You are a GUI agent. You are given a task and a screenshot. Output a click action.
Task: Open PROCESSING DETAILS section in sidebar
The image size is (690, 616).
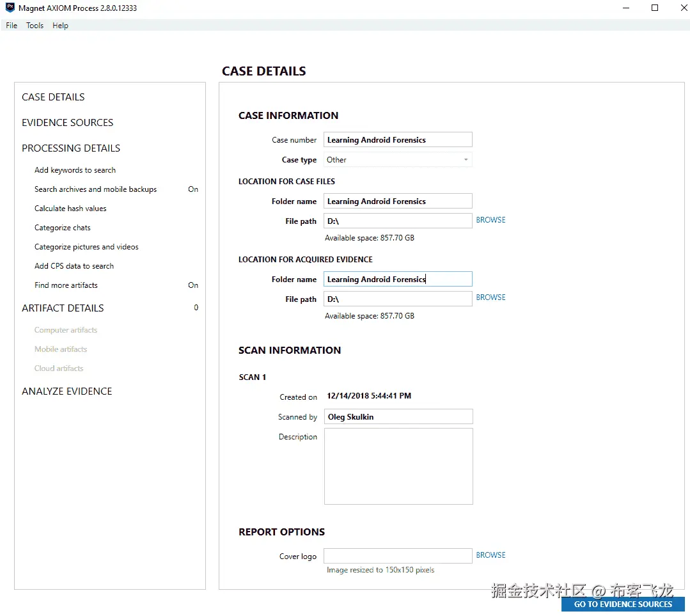pyautogui.click(x=71, y=148)
